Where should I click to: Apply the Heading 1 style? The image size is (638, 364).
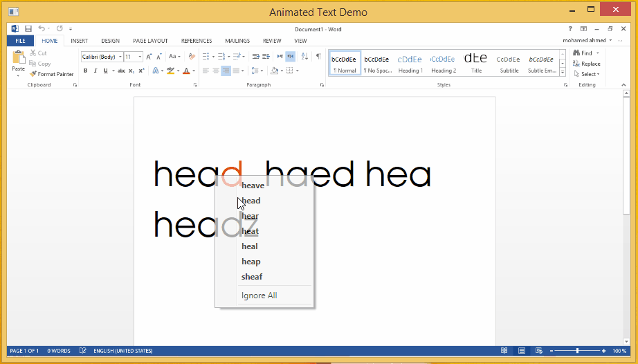[410, 64]
